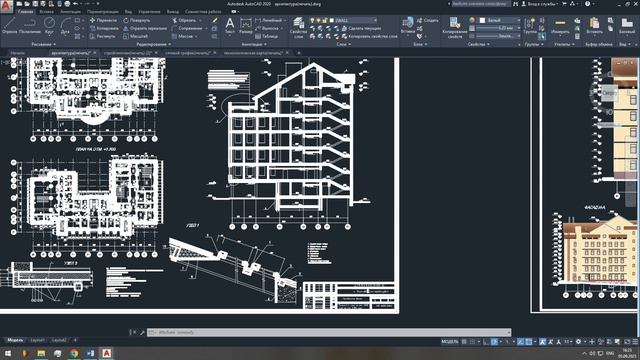Image resolution: width=640 pixels, height=360 pixels.
Task: Click Растянуть (Stretch) tool
Action: [x=102, y=36]
